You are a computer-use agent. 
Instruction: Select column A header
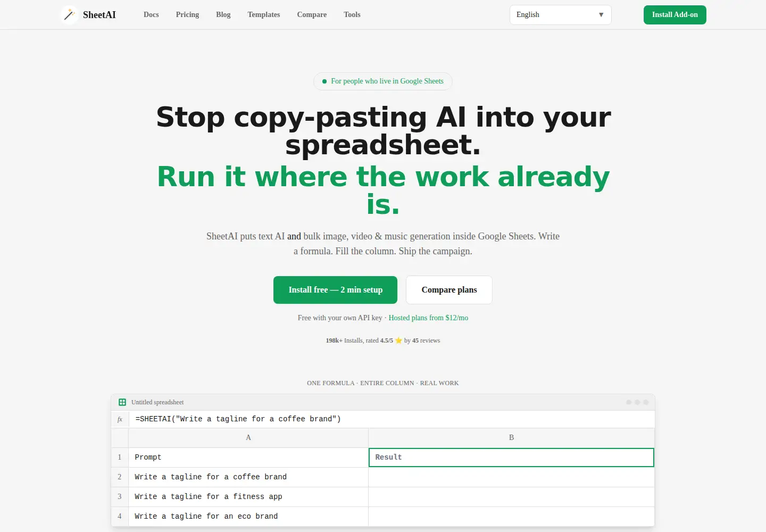pyautogui.click(x=248, y=438)
